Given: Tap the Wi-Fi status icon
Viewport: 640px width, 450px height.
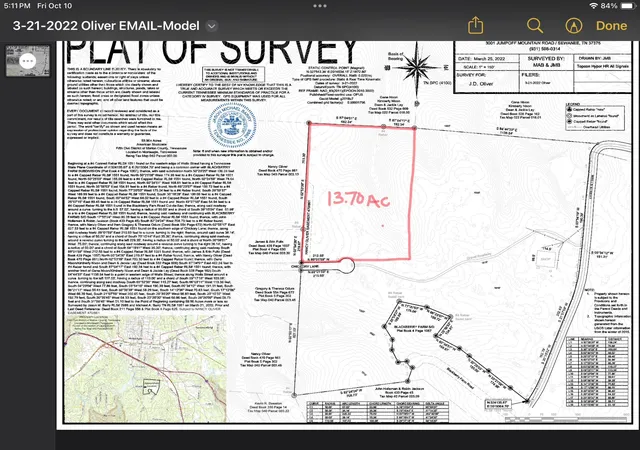Looking at the screenshot, I should tap(593, 6).
